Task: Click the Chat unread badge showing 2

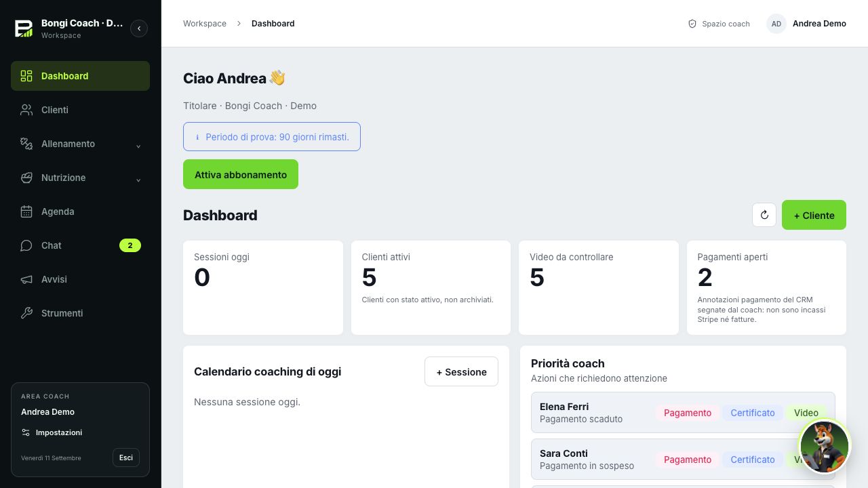Action: 130,245
